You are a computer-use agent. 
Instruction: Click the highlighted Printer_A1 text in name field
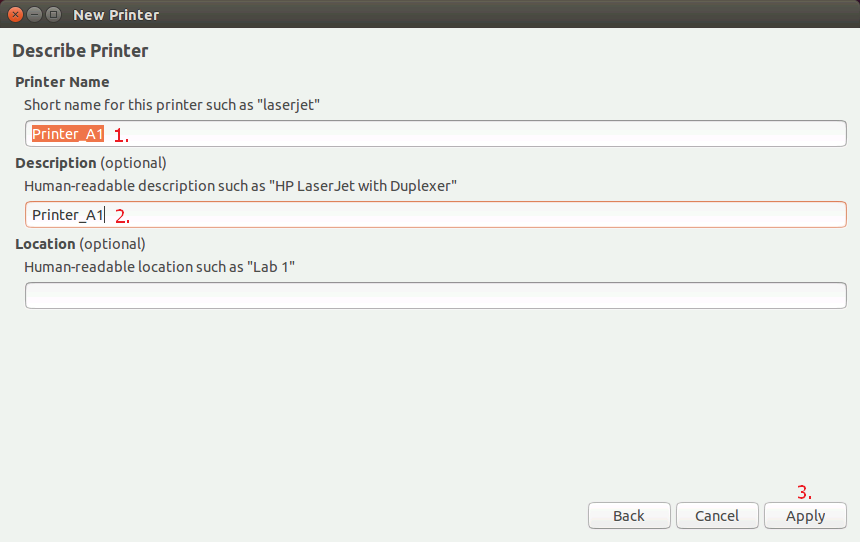(67, 134)
